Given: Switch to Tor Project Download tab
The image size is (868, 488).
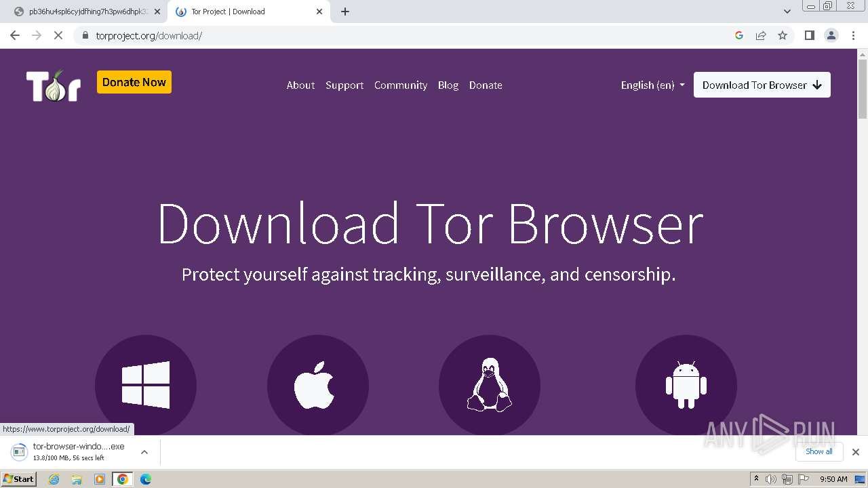Looking at the screenshot, I should 249,12.
